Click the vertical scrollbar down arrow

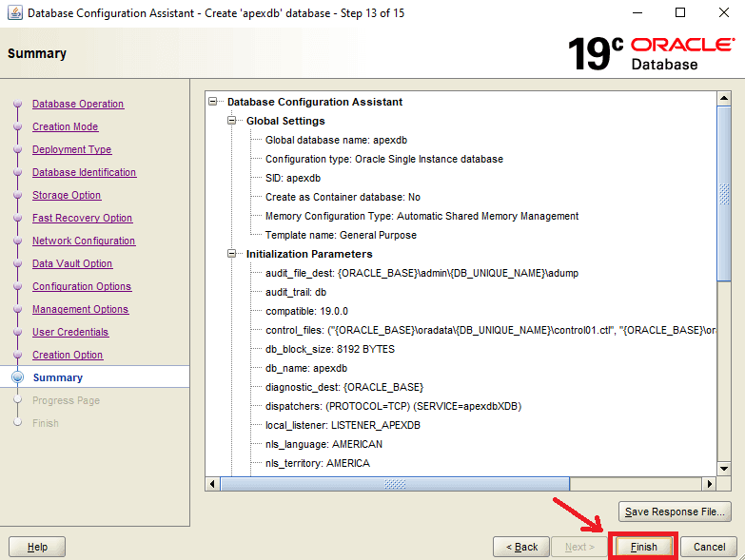pos(724,469)
